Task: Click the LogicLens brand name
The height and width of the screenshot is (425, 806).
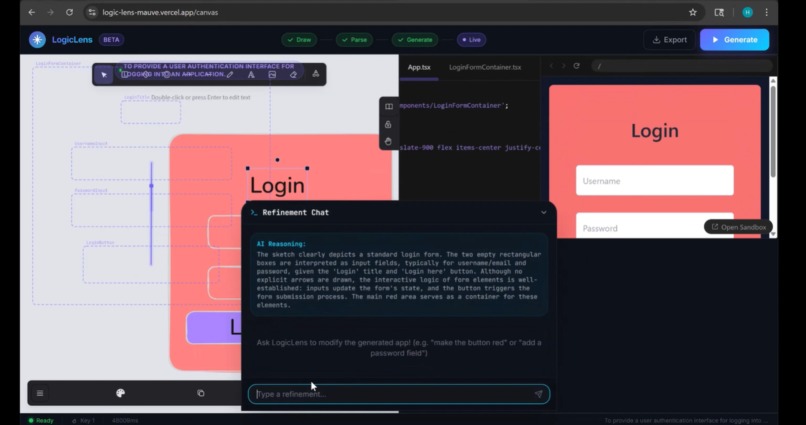Action: tap(72, 40)
